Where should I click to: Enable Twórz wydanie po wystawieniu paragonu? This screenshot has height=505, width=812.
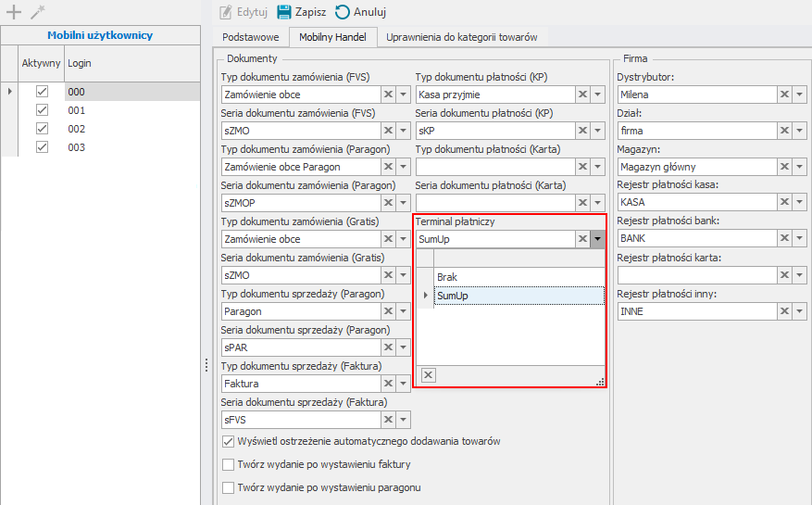[229, 487]
